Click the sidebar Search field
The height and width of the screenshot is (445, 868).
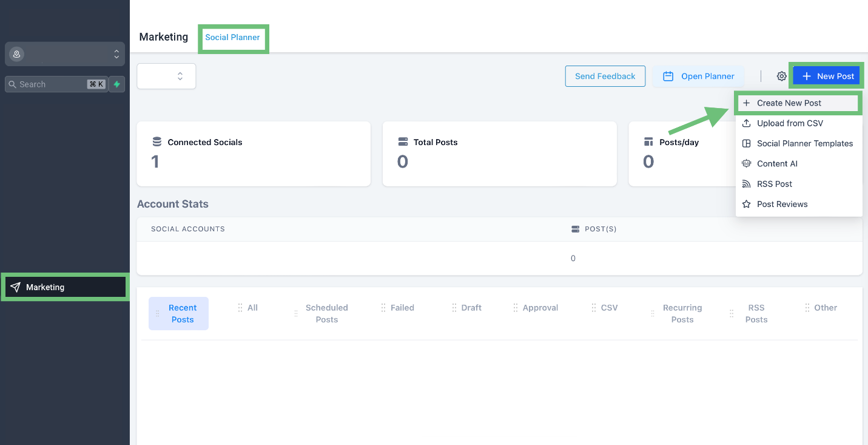point(56,84)
